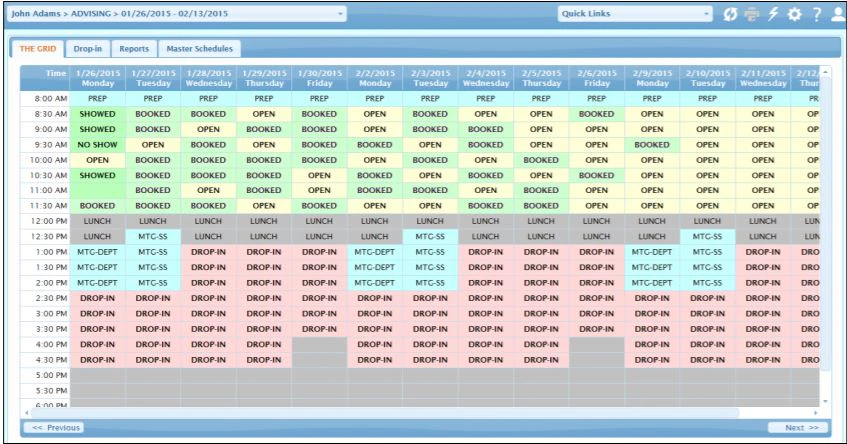847x444 pixels.
Task: Select BOOKED cell at 9:00 AM Wednesday 2/4
Action: coord(486,129)
